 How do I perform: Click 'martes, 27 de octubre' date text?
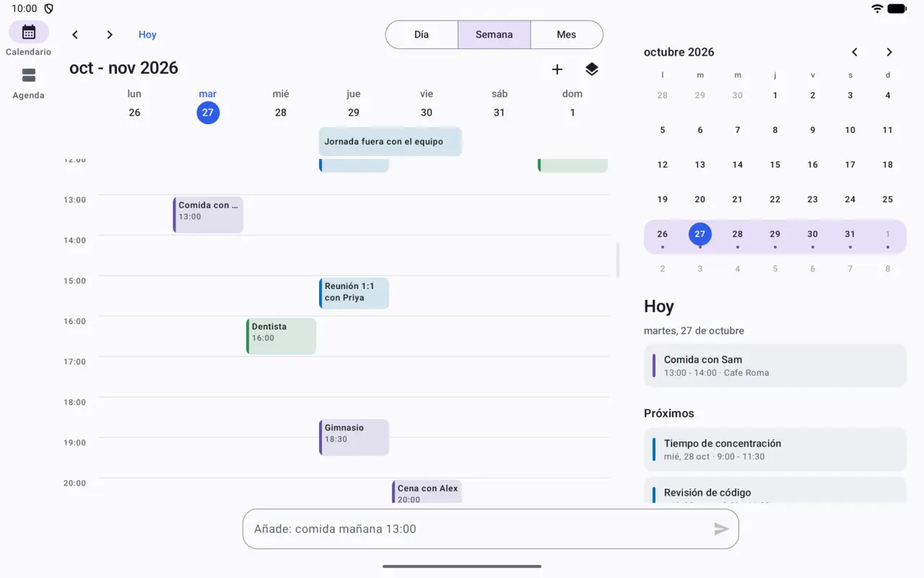(694, 331)
